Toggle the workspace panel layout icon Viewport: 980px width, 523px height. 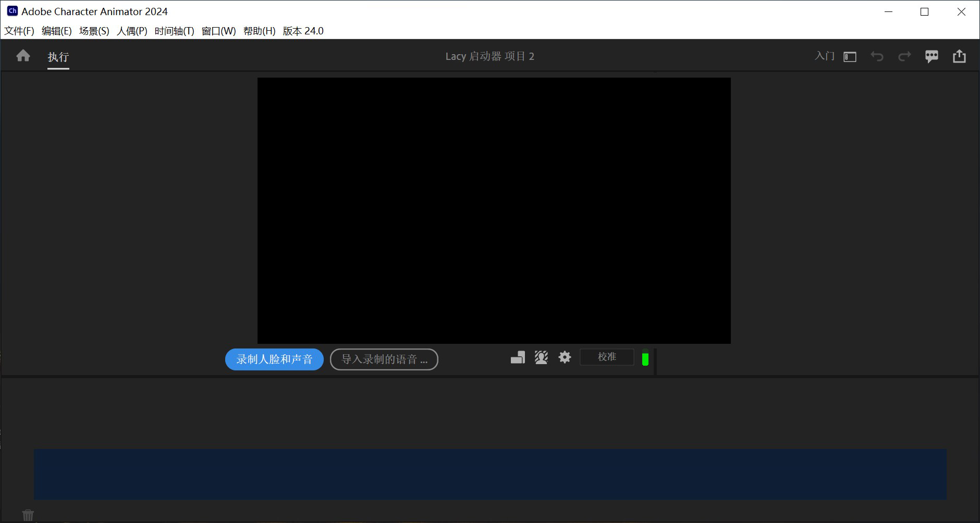850,57
